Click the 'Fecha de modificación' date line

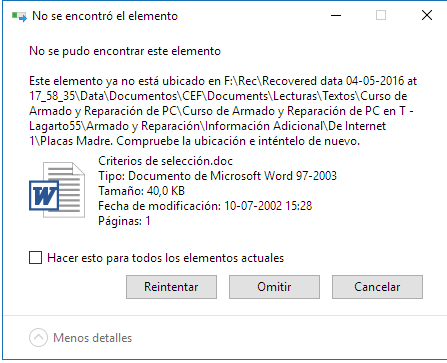click(205, 206)
